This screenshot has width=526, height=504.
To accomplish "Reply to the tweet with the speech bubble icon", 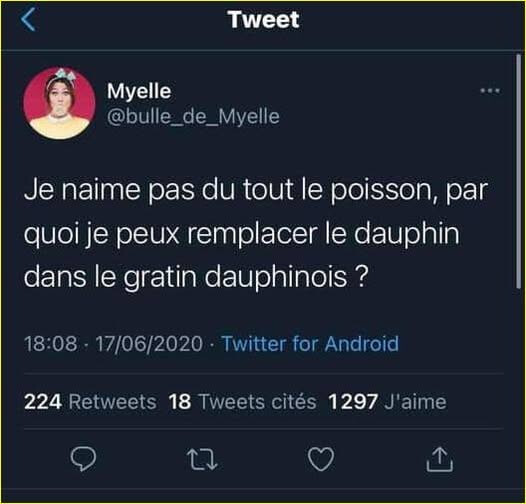I will pyautogui.click(x=84, y=459).
